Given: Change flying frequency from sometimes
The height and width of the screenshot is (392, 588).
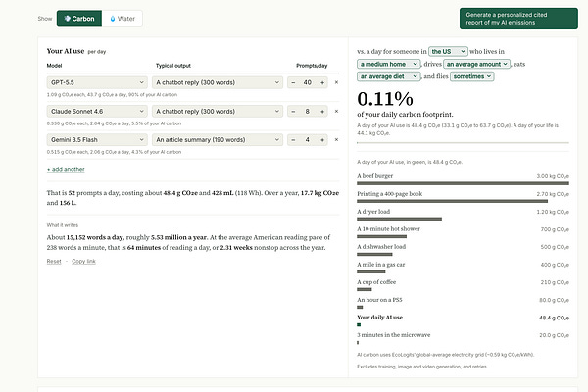Looking at the screenshot, I should 472,76.
